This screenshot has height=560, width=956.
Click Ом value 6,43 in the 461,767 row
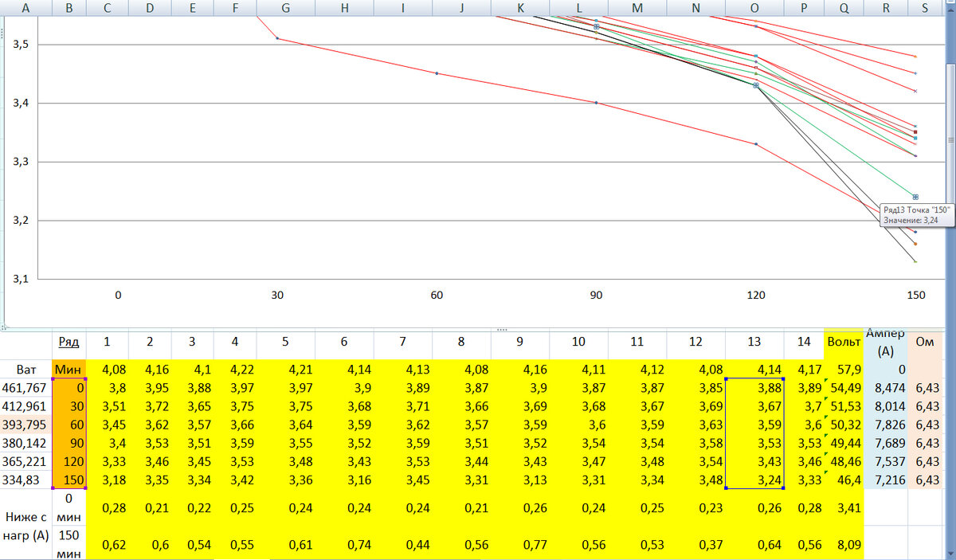(924, 388)
